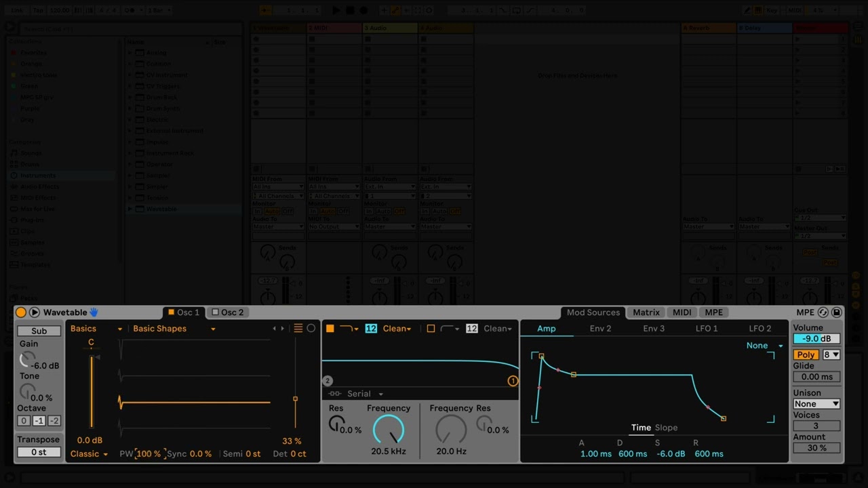Image resolution: width=868 pixels, height=488 pixels.
Task: Open the Basic Shapes wavetable dropdown
Action: point(174,329)
